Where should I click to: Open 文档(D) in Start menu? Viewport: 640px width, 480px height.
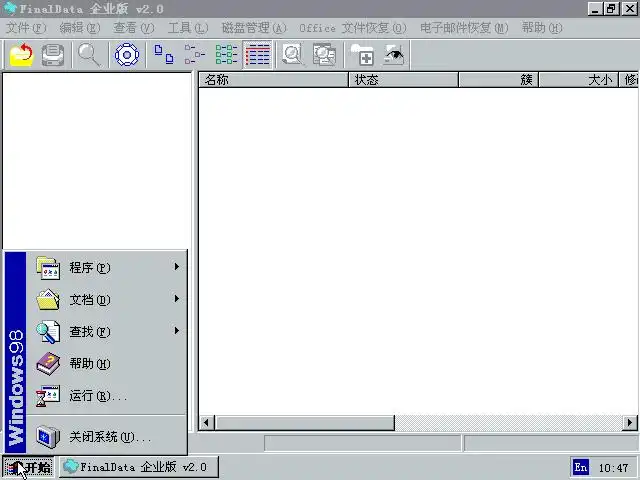click(106, 300)
